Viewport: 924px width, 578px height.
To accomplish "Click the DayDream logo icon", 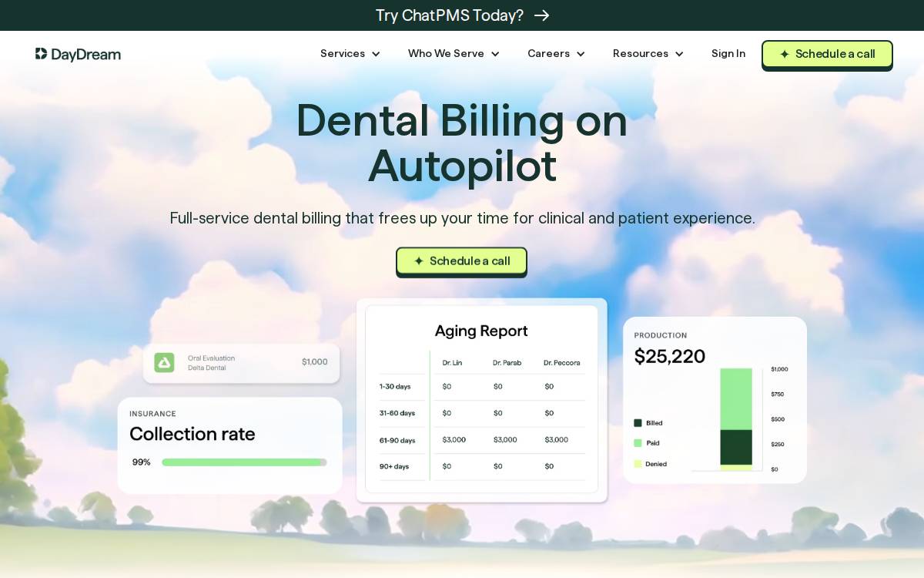I will 42,54.
